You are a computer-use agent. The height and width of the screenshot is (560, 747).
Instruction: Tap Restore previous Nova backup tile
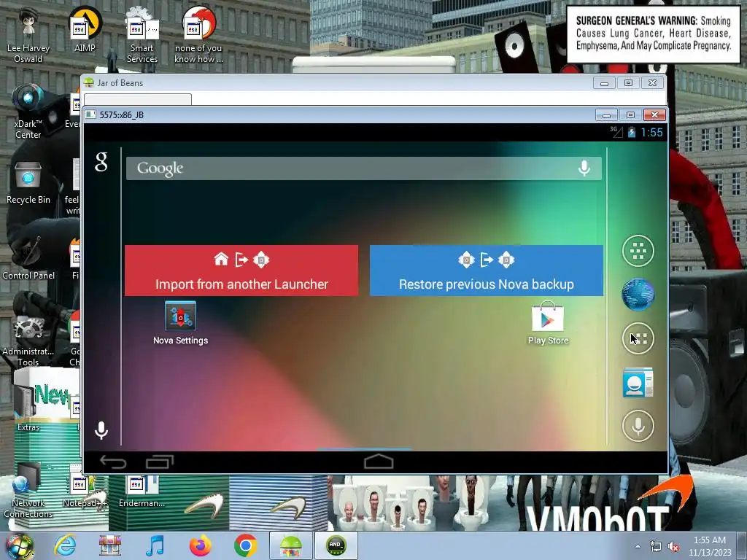[487, 271]
